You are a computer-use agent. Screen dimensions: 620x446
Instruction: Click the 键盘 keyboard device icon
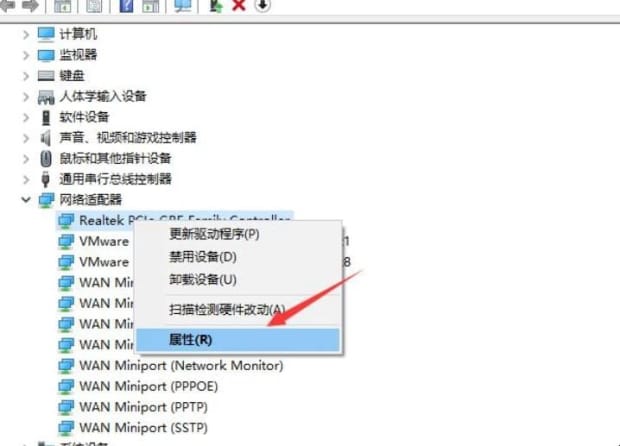tap(46, 75)
